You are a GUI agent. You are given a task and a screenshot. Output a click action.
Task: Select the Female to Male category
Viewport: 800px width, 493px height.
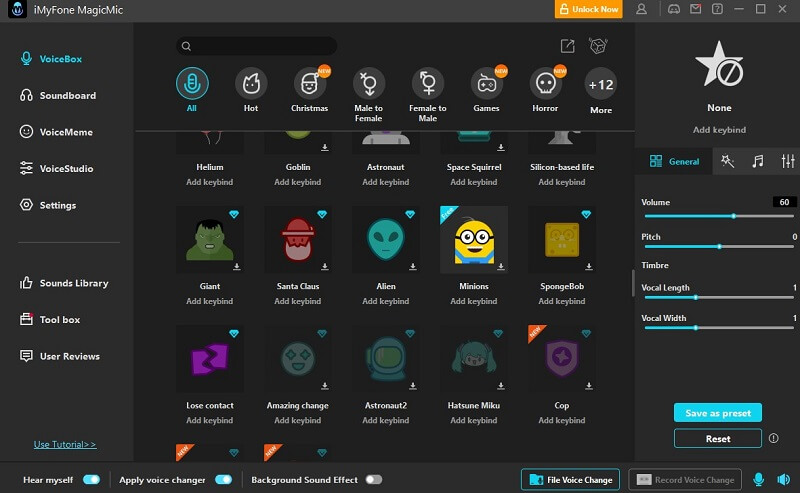point(428,83)
